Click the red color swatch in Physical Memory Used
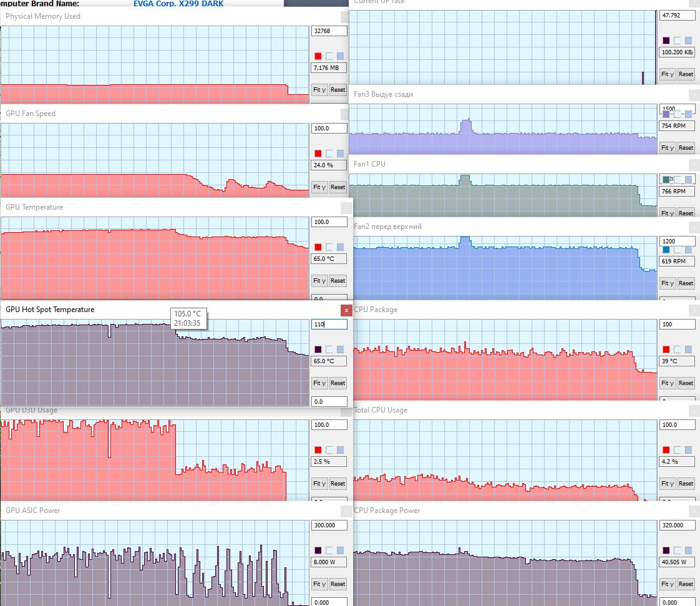 [x=318, y=56]
